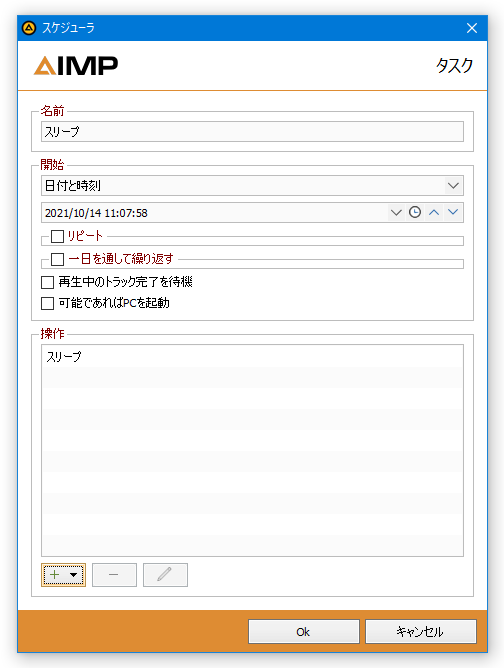
Task: Select the スリープ entry in the 操作 list
Action: [252, 357]
